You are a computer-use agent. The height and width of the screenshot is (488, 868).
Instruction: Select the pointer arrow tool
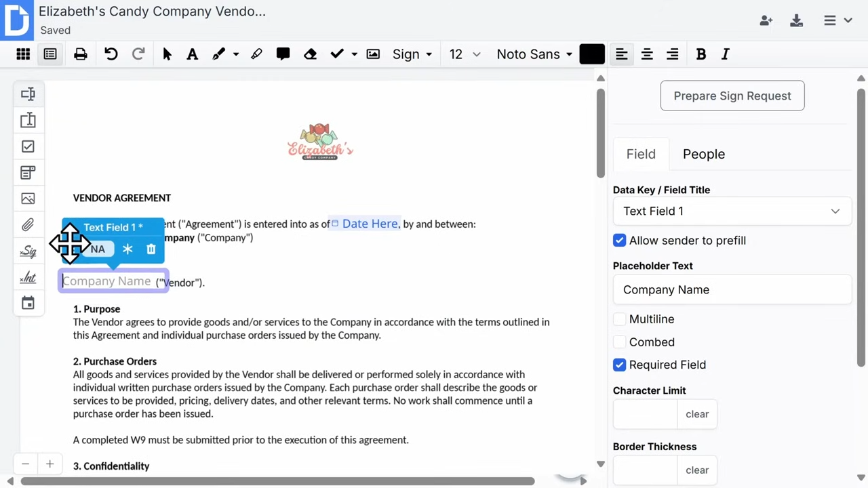pyautogui.click(x=167, y=54)
